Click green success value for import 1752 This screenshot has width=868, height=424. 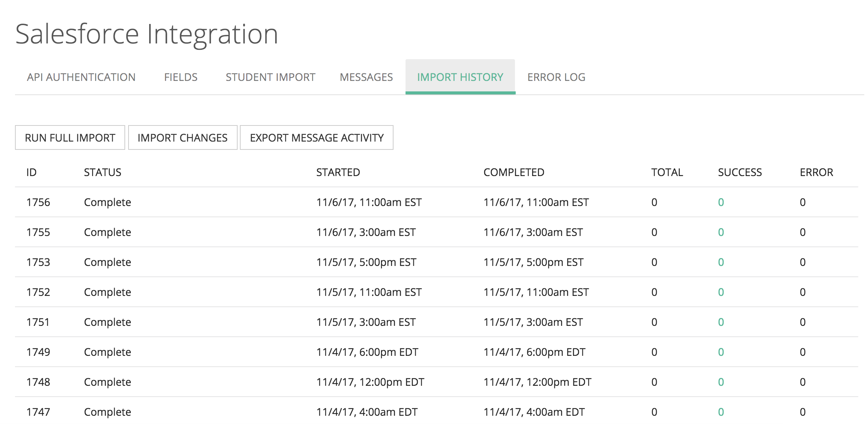point(721,292)
